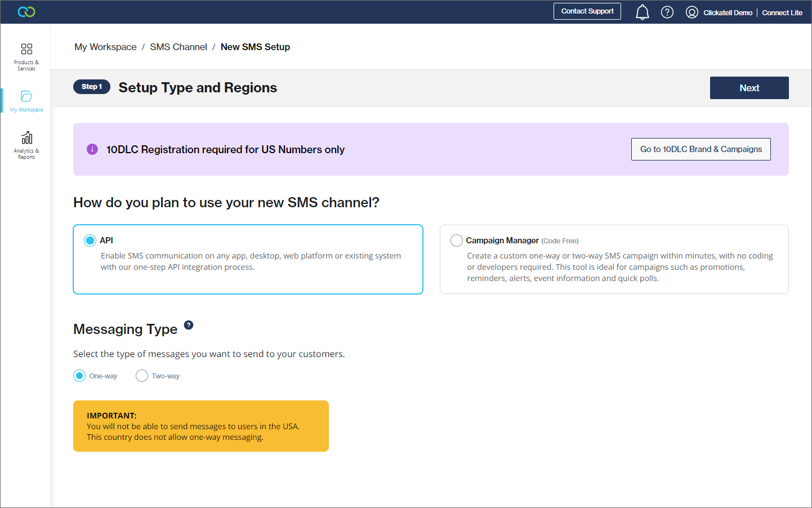The height and width of the screenshot is (508, 812).
Task: Go to 10DLC Brand & Campaigns
Action: (x=701, y=149)
